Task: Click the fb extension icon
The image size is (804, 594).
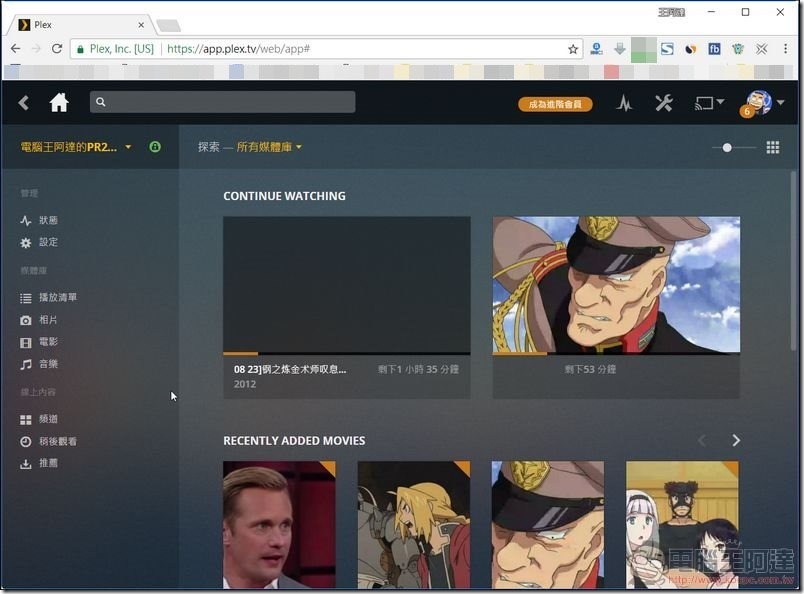Action: 714,49
